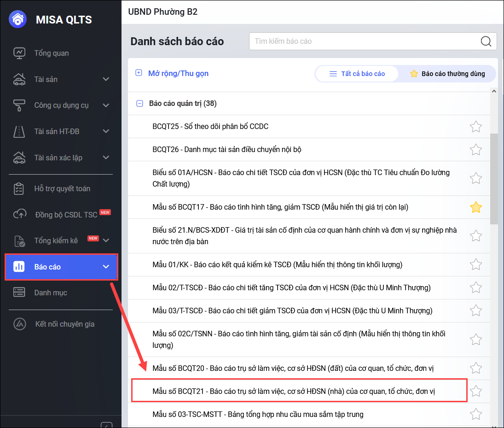Unstar the Mẫu số BCQT17 report
The height and width of the screenshot is (428, 504).
(476, 207)
